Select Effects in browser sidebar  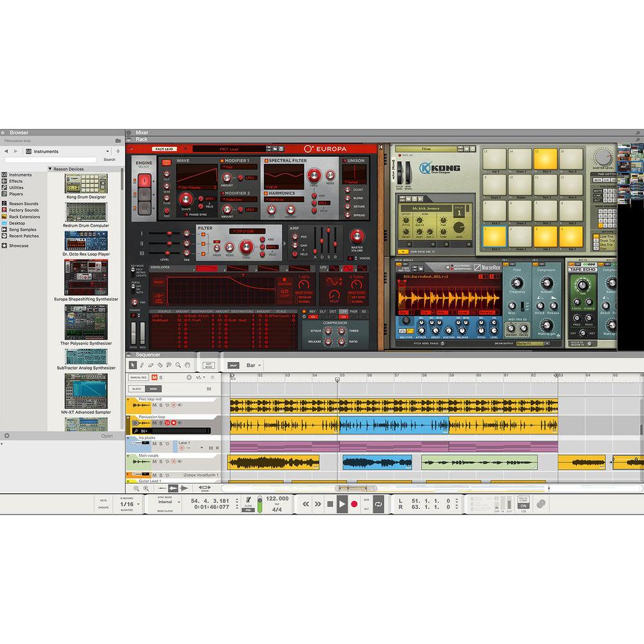click(x=16, y=181)
